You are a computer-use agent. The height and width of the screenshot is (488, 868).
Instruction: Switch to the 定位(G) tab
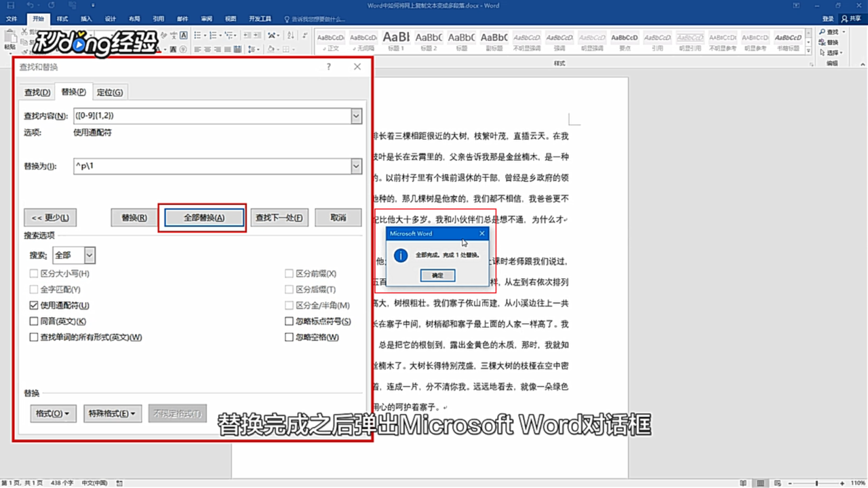click(109, 92)
